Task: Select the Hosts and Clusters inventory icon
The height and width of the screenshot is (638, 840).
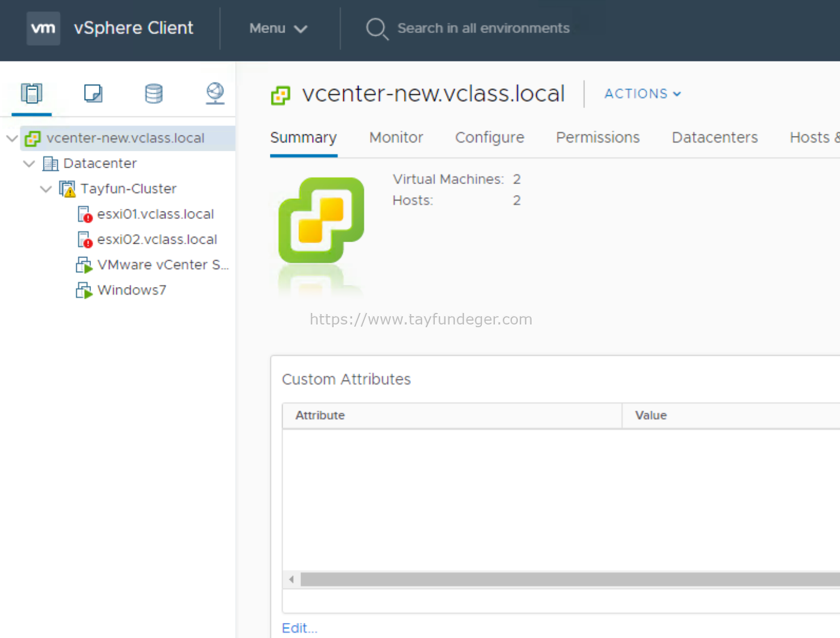Action: pos(31,93)
